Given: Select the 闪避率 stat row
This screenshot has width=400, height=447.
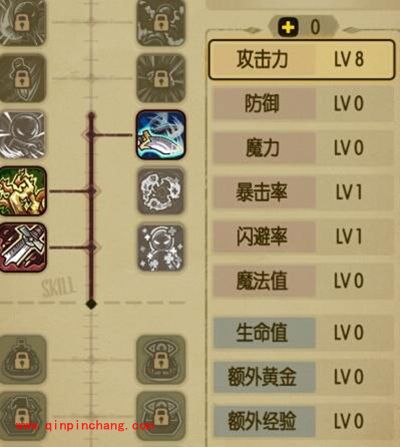Looking at the screenshot, I should pyautogui.click(x=303, y=237).
